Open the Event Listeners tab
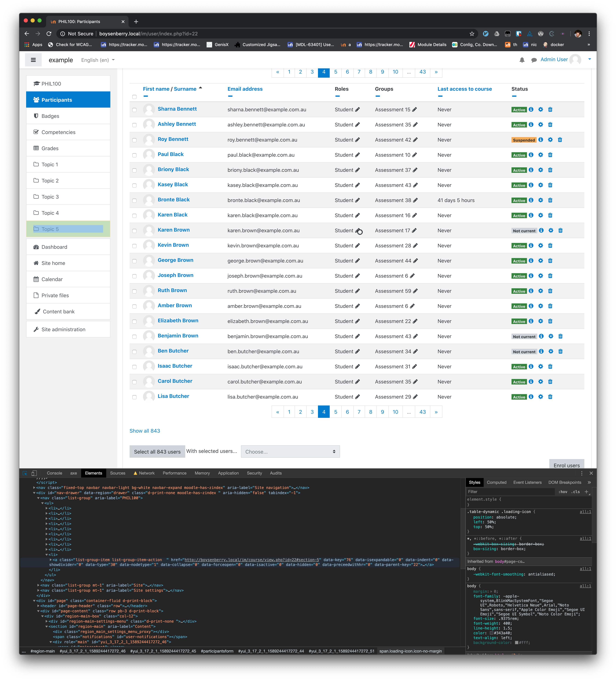This screenshot has height=680, width=616. pyautogui.click(x=527, y=483)
